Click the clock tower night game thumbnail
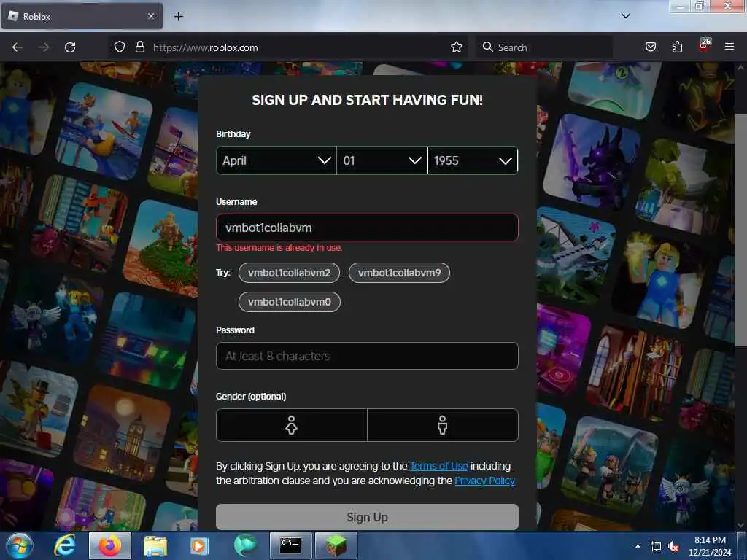The image size is (747, 560). [122, 433]
